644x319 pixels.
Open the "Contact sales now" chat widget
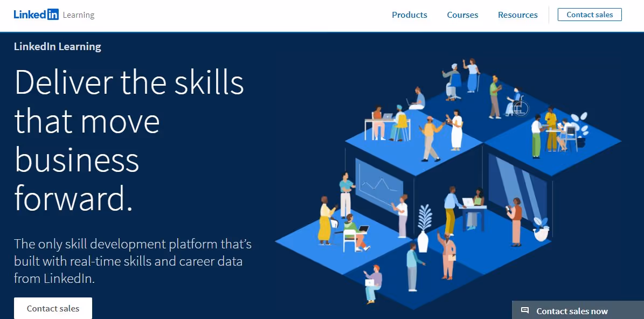572,311
